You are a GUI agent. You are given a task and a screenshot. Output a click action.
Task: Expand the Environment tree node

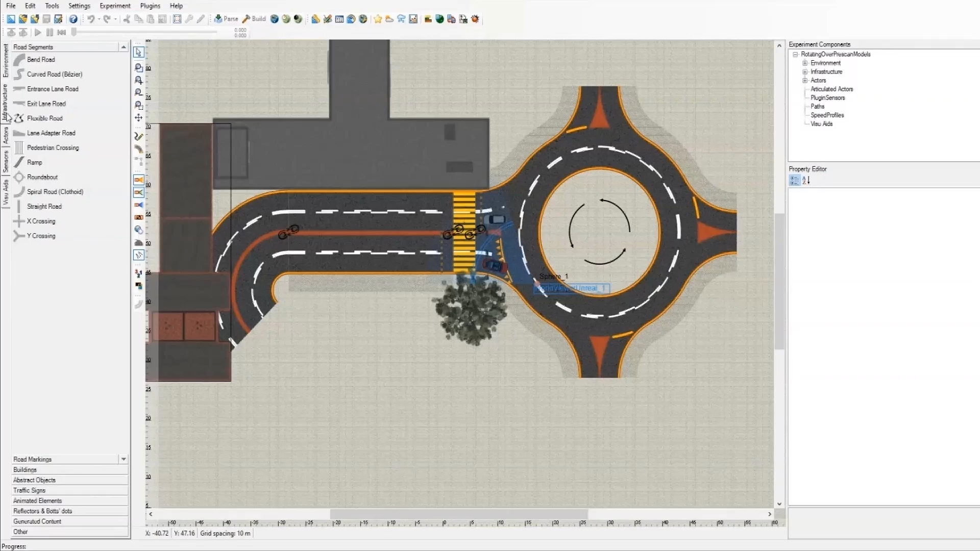pyautogui.click(x=805, y=62)
